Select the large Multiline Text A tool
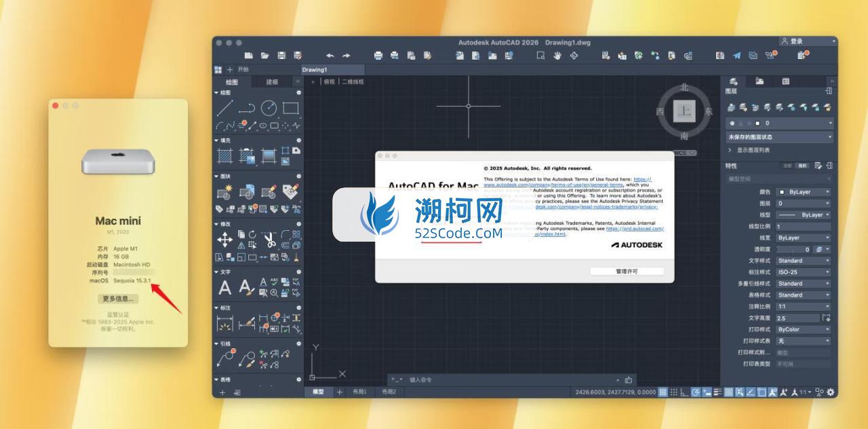This screenshot has height=429, width=868. [224, 288]
